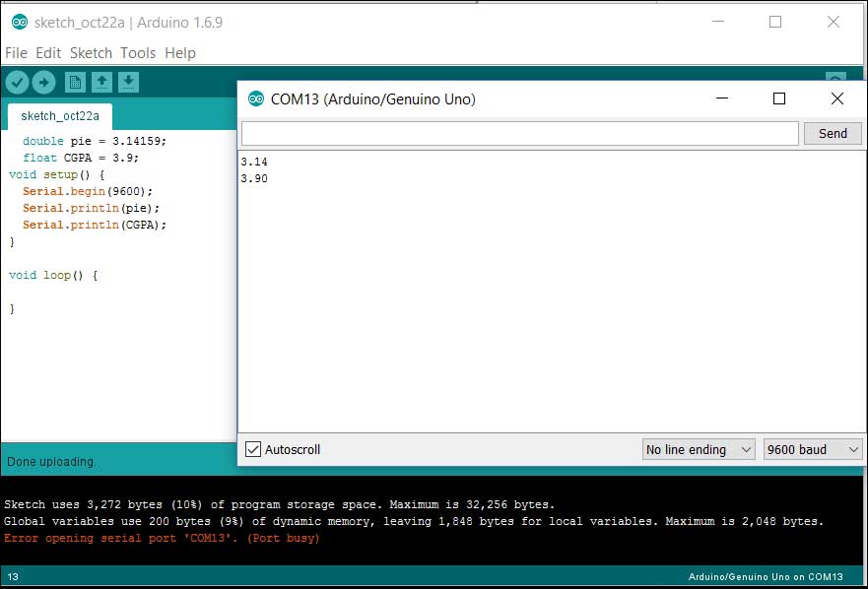Click the Save sketch down-arrow icon
This screenshot has width=868, height=589.
point(129,83)
